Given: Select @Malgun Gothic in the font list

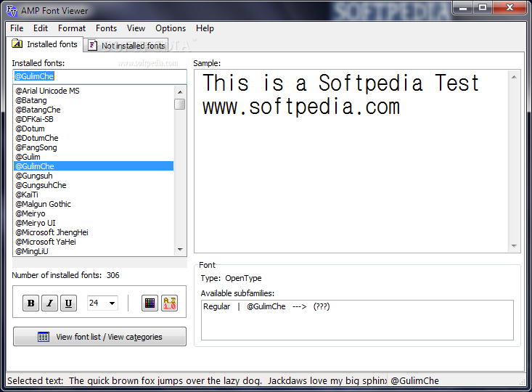Looking at the screenshot, I should pyautogui.click(x=94, y=204).
